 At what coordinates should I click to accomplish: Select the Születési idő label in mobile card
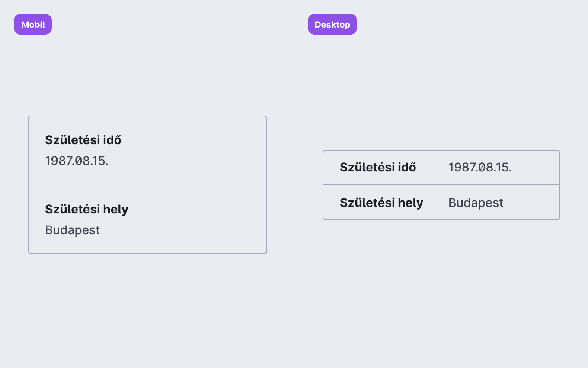83,140
